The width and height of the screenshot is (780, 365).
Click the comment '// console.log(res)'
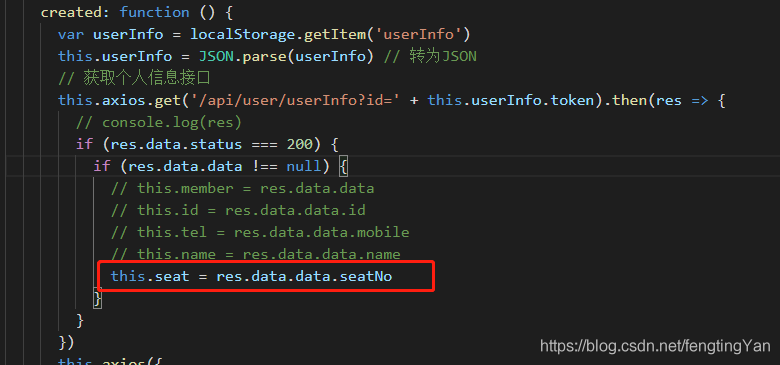159,122
